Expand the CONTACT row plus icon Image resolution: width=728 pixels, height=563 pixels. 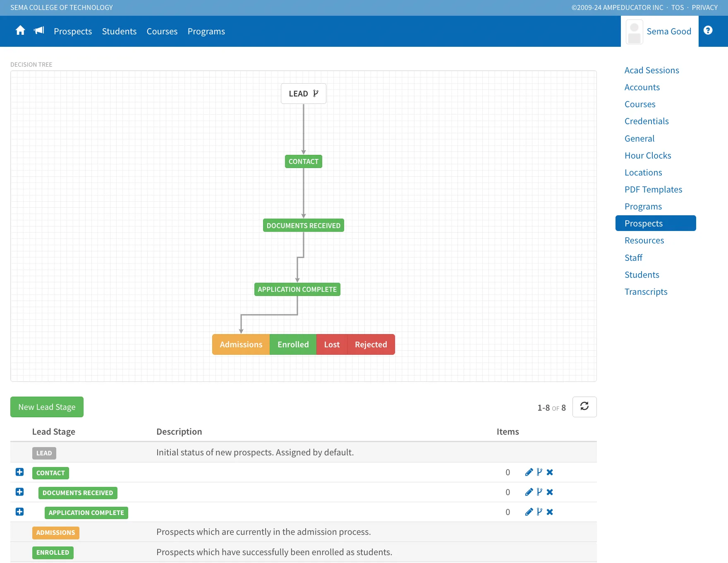tap(19, 472)
